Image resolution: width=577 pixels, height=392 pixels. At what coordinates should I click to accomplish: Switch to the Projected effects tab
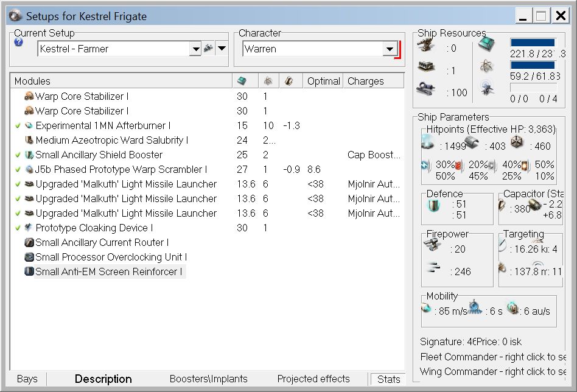pos(313,379)
